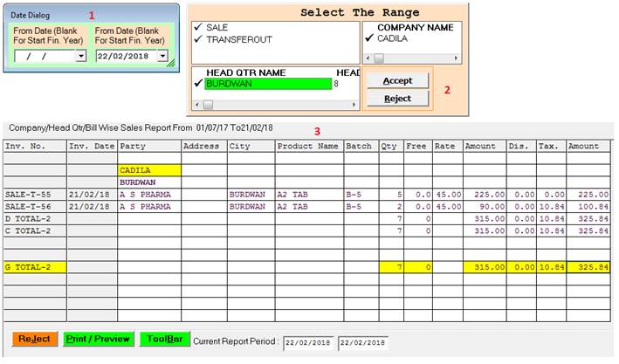The width and height of the screenshot is (619, 364).
Task: Click the resize grip of Date Dialog
Action: 172,64
